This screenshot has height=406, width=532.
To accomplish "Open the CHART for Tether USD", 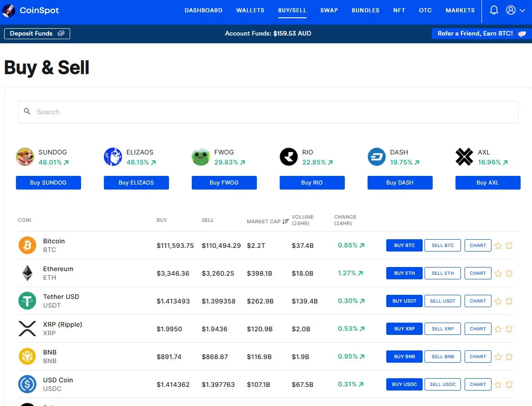I will (x=478, y=301).
